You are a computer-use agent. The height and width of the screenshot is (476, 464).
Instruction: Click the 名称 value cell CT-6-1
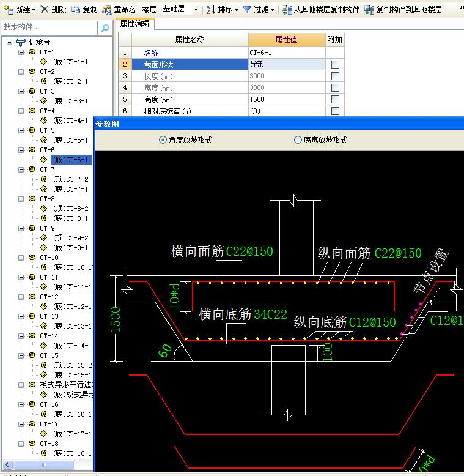tap(287, 53)
